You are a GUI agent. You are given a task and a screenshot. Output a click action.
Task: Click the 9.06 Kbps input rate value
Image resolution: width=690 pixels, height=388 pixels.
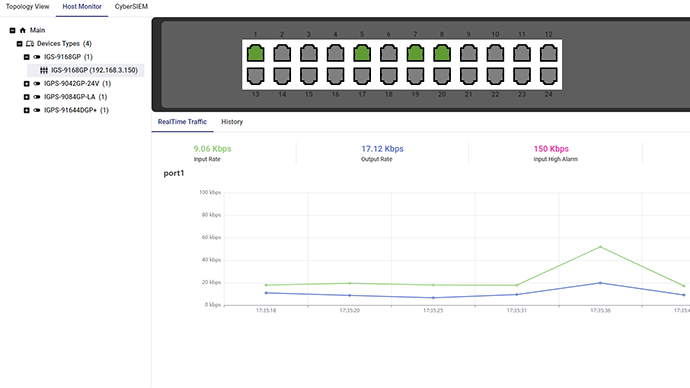pyautogui.click(x=212, y=149)
